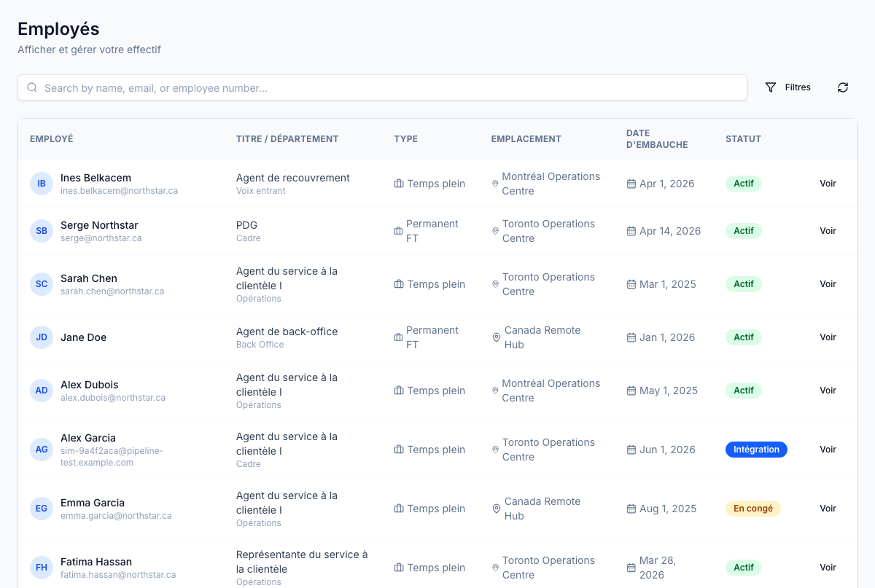The height and width of the screenshot is (588, 875).
Task: Select the name Alex Garcia
Action: (88, 438)
